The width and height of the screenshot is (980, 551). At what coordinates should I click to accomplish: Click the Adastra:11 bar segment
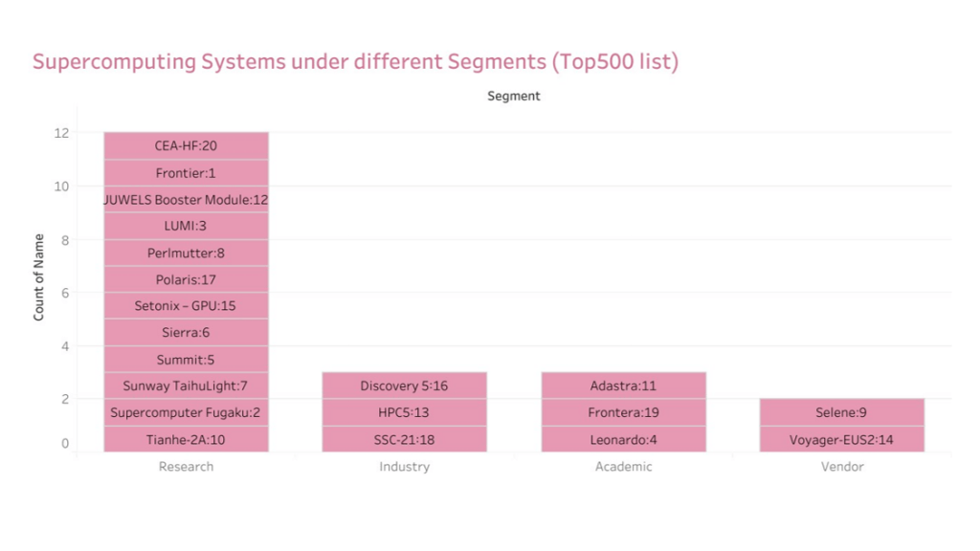pyautogui.click(x=623, y=386)
